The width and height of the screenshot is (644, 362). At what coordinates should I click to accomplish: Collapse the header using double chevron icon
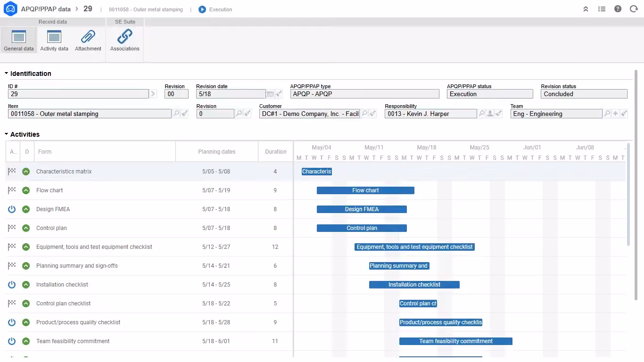[x=586, y=9]
